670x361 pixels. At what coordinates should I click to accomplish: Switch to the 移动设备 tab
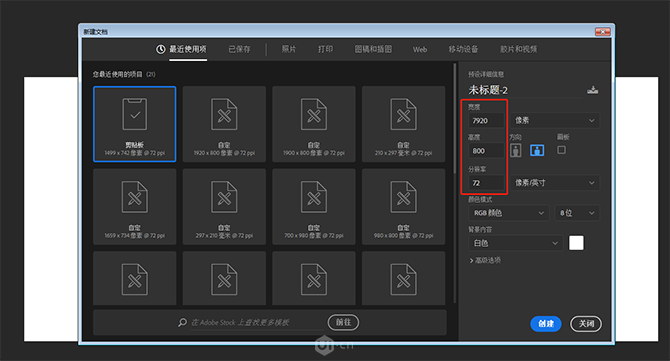[463, 50]
